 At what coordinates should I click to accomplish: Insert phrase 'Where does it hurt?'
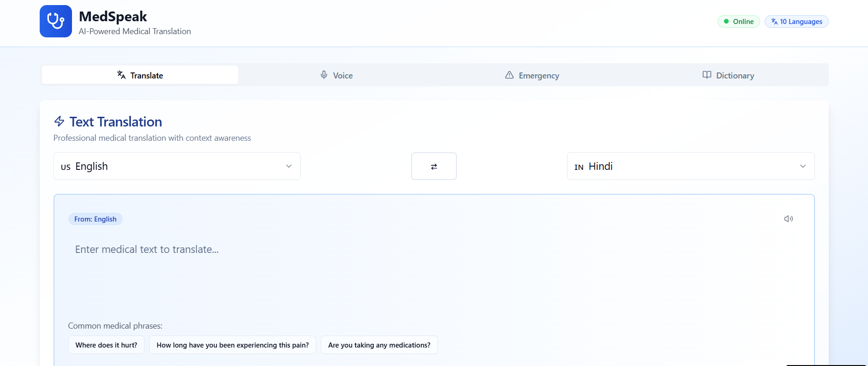coord(106,345)
